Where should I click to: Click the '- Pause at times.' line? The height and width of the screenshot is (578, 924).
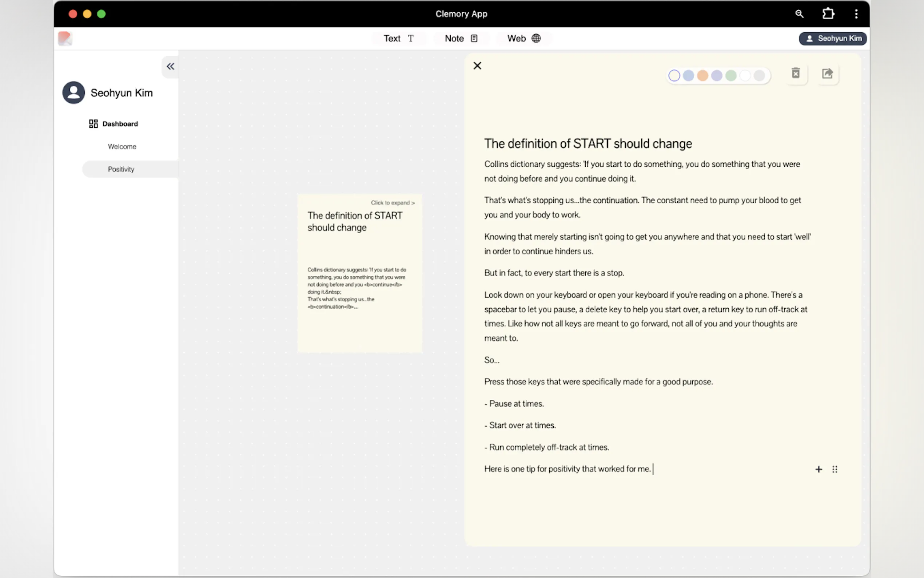pyautogui.click(x=514, y=404)
